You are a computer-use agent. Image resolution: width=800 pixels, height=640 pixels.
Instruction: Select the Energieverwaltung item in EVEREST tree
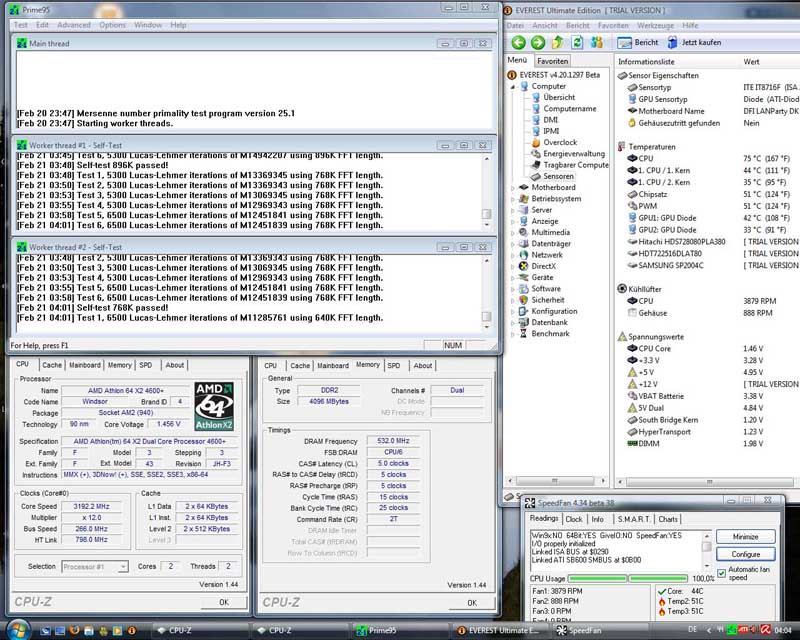574,154
